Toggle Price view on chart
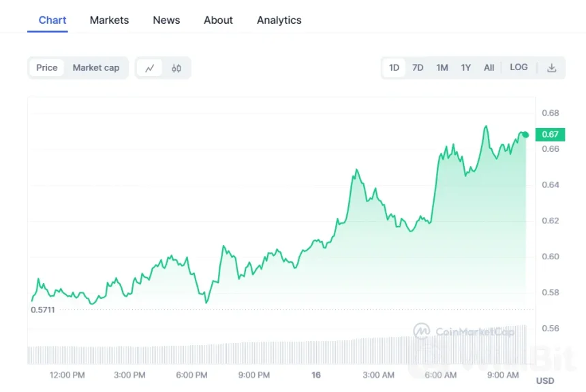Image resolution: width=586 pixels, height=392 pixels. pyautogui.click(x=47, y=67)
